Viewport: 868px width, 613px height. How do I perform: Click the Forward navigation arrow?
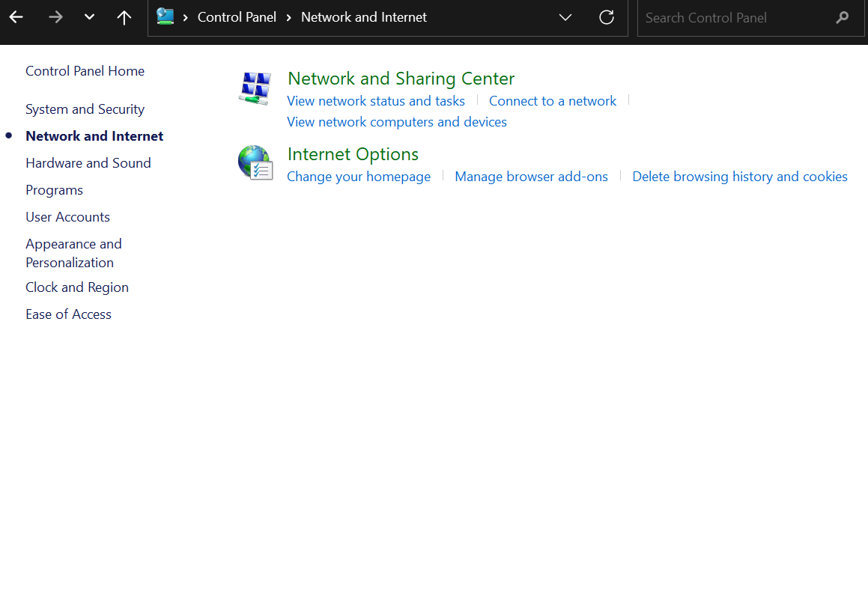click(x=55, y=16)
